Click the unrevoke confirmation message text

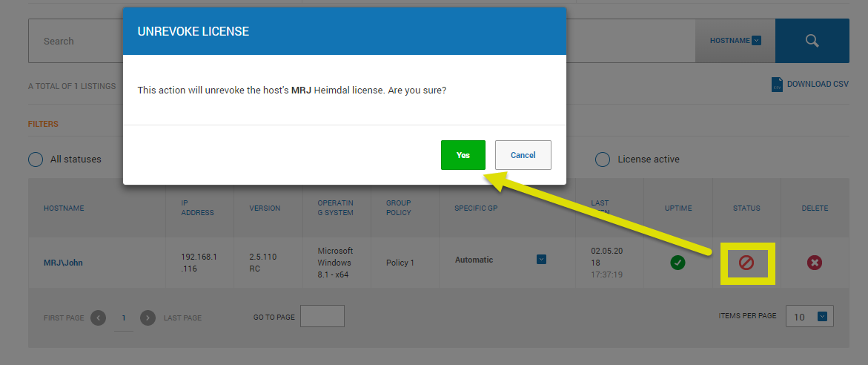point(292,90)
